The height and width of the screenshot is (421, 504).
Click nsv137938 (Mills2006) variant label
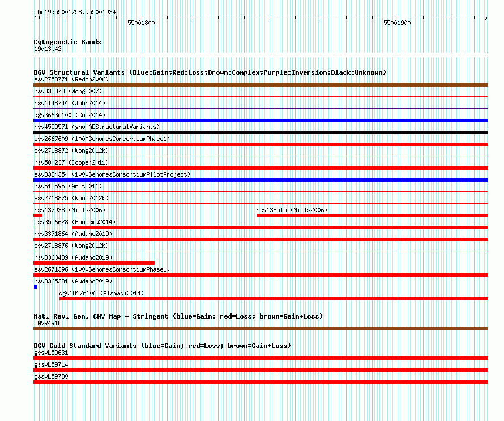click(x=70, y=210)
